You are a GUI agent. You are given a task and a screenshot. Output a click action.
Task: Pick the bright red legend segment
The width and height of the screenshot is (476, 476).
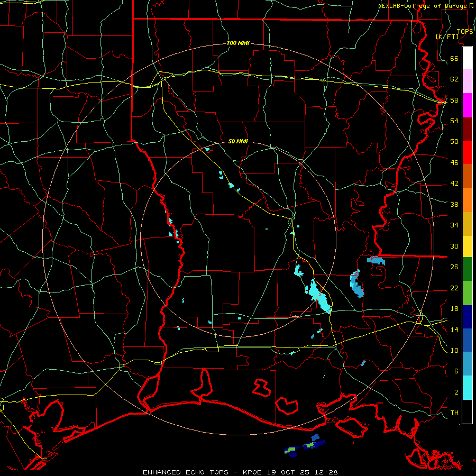(x=467, y=152)
